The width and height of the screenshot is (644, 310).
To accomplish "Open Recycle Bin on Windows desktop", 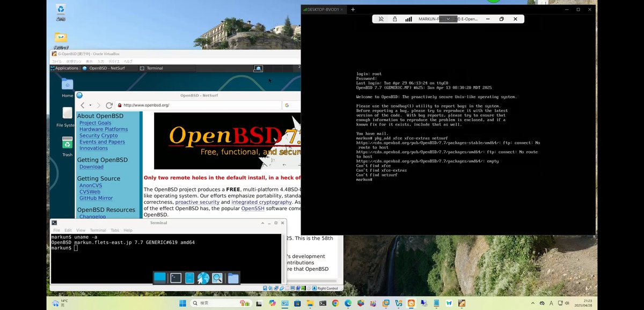I will coord(61,12).
